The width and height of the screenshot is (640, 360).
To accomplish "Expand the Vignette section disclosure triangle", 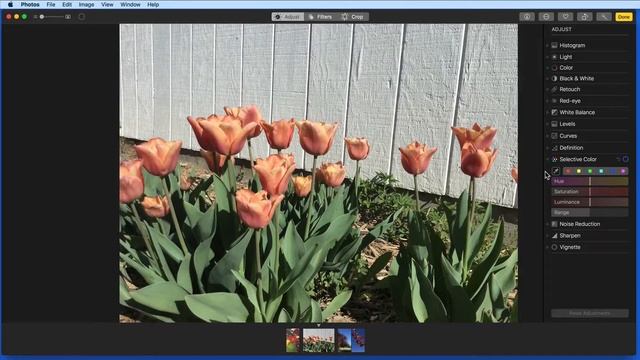I will pyautogui.click(x=547, y=247).
